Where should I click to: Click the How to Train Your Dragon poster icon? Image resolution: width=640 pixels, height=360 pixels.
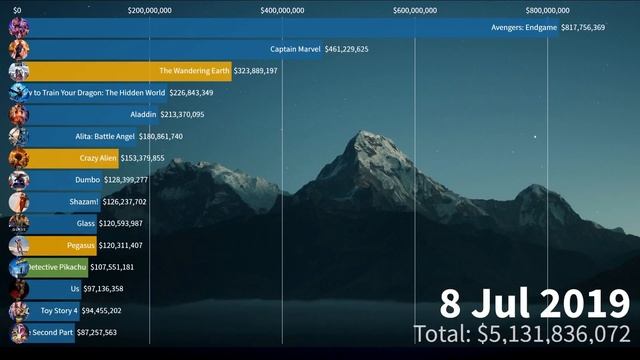(x=19, y=93)
